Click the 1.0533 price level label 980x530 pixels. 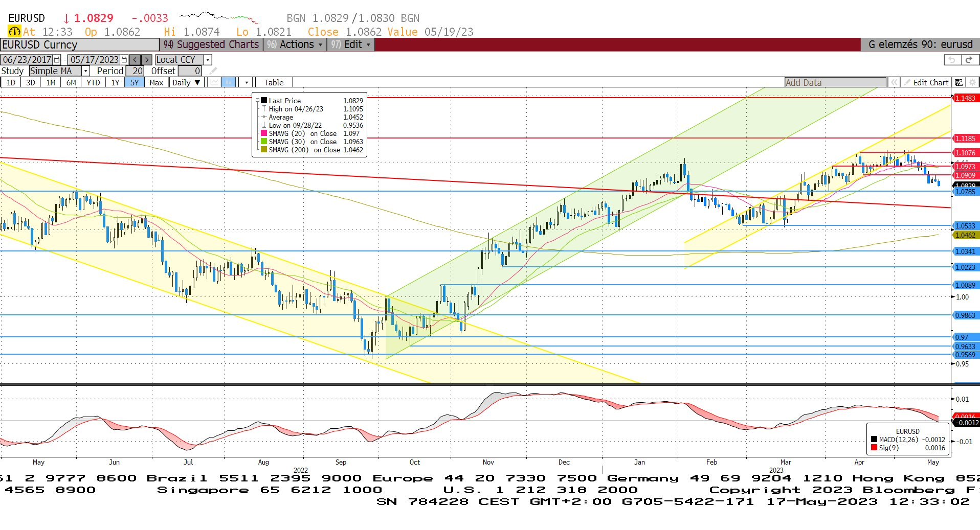pyautogui.click(x=966, y=226)
